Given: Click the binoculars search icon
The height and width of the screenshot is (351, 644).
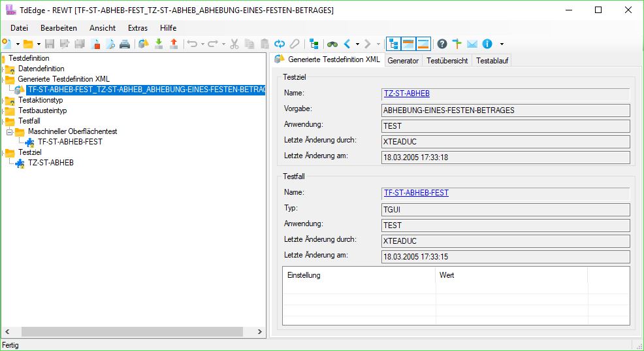Looking at the screenshot, I should 332,44.
